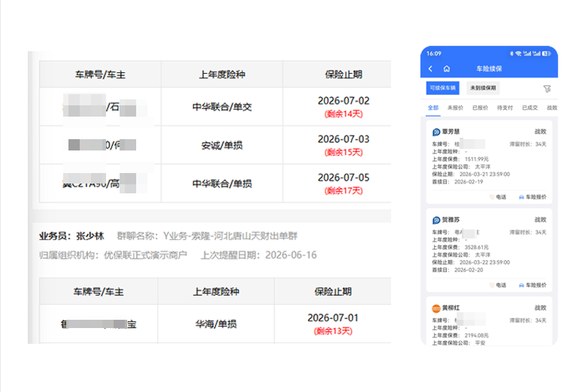The height and width of the screenshot is (392, 586).
Task: Switch to the 战败 tab
Action: [x=552, y=108]
